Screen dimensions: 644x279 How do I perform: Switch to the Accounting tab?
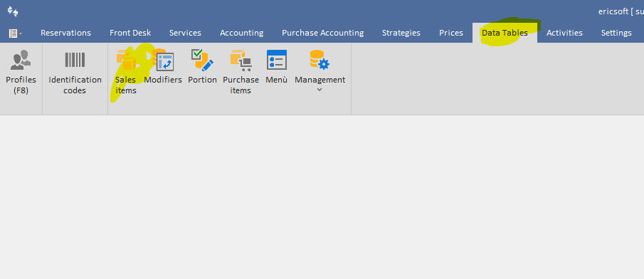point(241,33)
